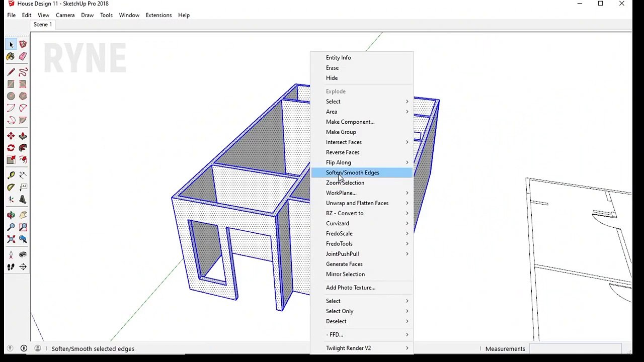Switch to the Scene 1 tab
The width and height of the screenshot is (644, 362).
pos(43,25)
